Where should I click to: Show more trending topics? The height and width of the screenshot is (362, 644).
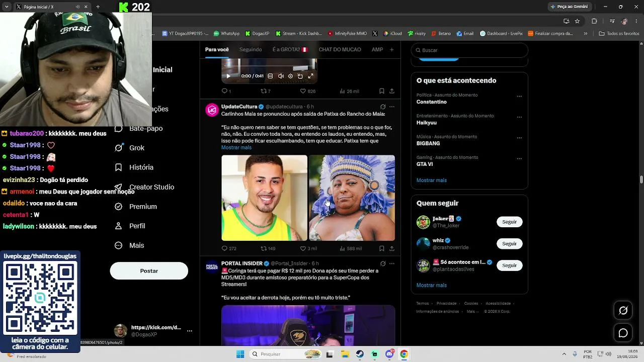(x=432, y=180)
